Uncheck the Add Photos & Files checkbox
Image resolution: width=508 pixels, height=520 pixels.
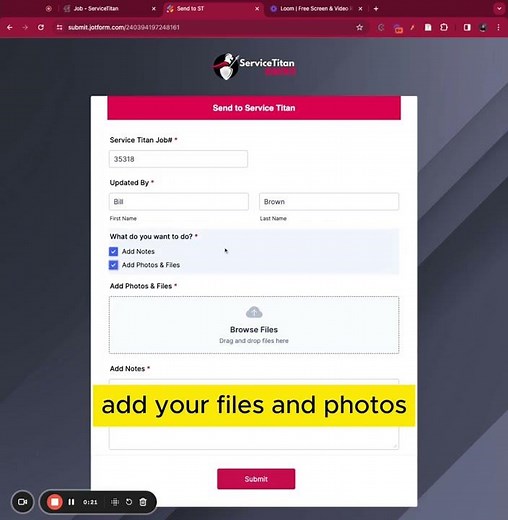pos(113,265)
